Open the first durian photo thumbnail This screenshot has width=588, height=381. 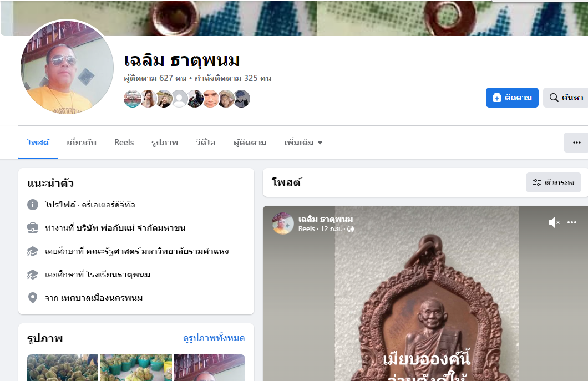(x=63, y=368)
